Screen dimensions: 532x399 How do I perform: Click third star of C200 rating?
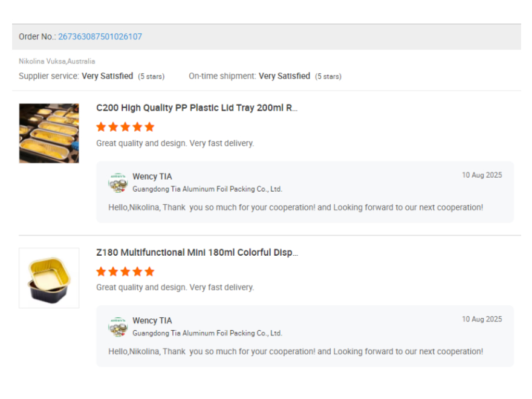pyautogui.click(x=125, y=127)
